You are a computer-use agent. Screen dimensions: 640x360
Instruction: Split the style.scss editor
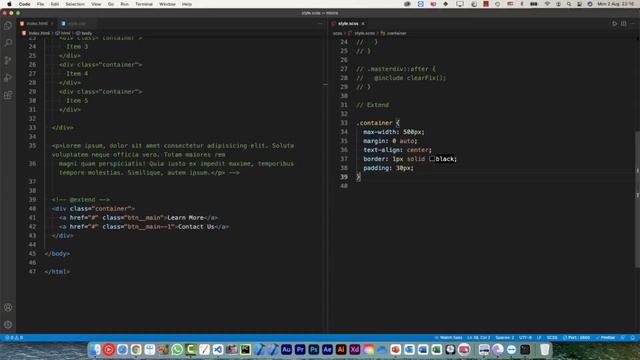click(x=624, y=24)
